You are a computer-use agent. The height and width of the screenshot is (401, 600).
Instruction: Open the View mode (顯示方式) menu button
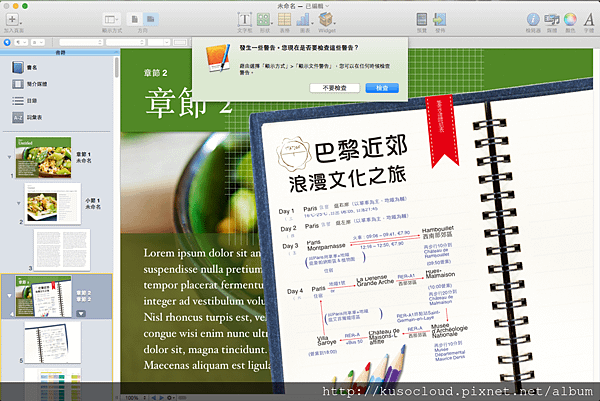(x=111, y=19)
